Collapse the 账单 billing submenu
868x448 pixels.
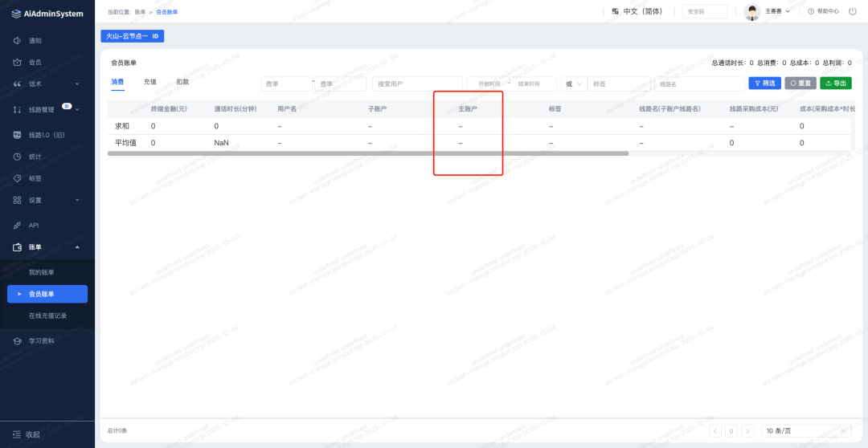coord(77,247)
